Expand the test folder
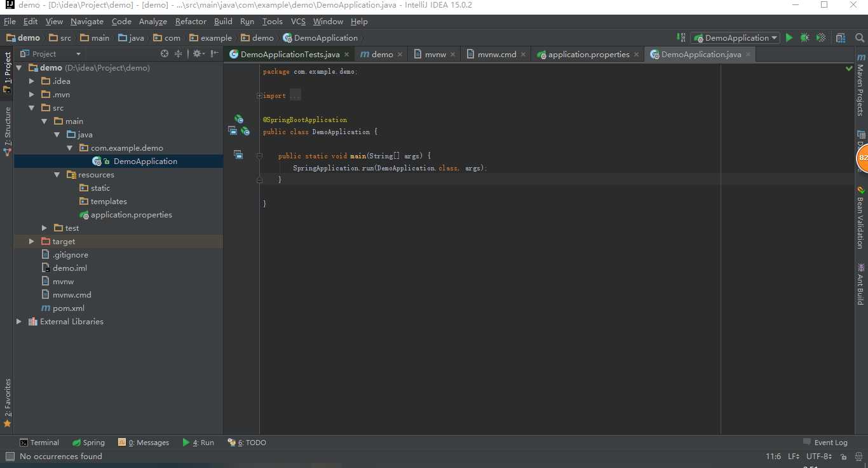 tap(44, 228)
